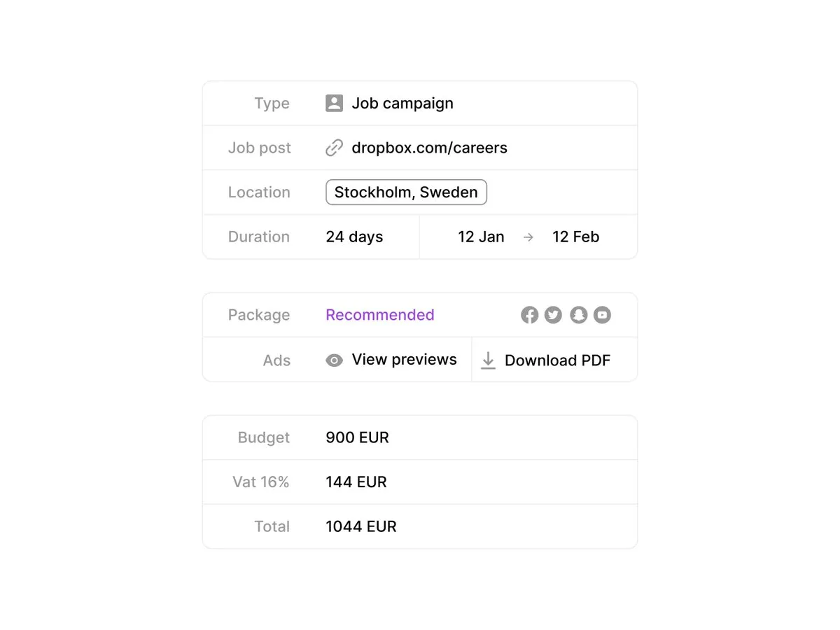Click the link chain icon
This screenshot has height=630, width=840.
(335, 148)
